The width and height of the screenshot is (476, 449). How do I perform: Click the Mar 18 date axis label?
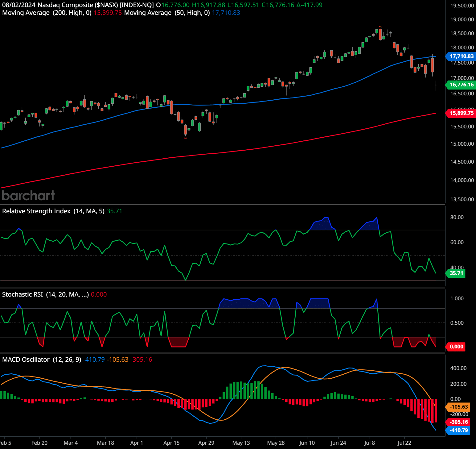pyautogui.click(x=105, y=443)
